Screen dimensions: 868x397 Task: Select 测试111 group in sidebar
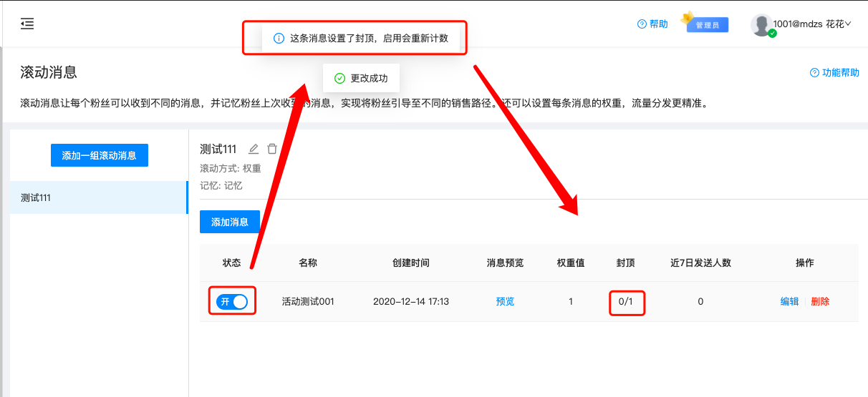[x=99, y=197]
